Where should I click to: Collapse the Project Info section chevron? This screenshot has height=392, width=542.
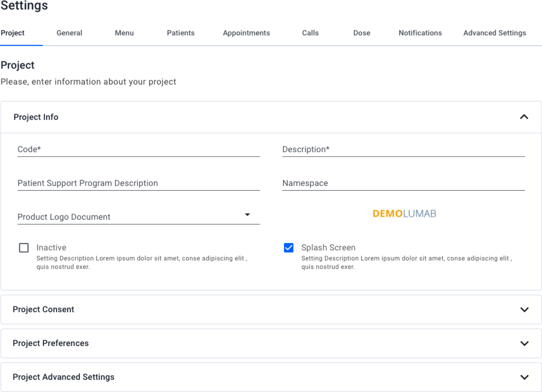[x=524, y=117]
